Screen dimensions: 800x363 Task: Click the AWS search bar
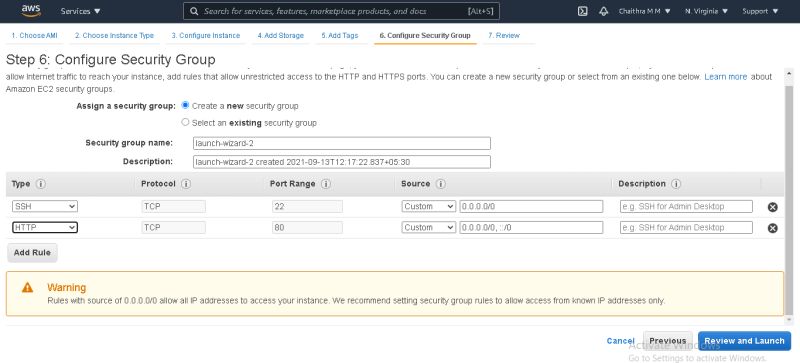click(341, 11)
